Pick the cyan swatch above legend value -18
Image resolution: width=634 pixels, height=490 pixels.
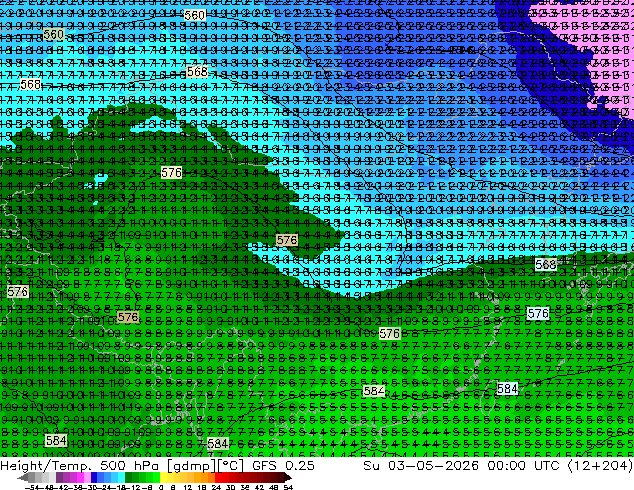(122, 478)
